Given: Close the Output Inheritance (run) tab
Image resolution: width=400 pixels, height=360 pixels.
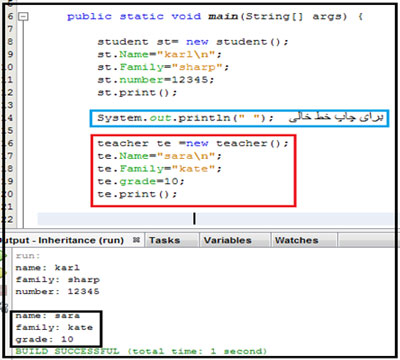Looking at the screenshot, I should coord(136,240).
